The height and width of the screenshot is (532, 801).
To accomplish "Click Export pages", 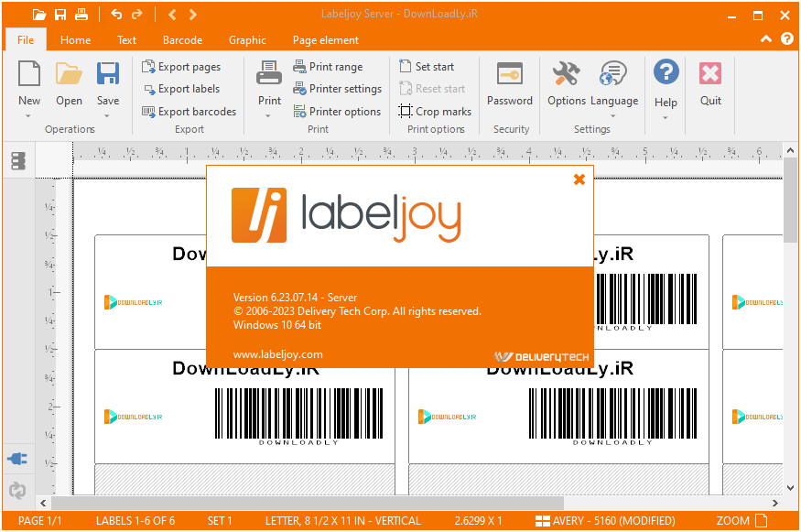I will [181, 67].
